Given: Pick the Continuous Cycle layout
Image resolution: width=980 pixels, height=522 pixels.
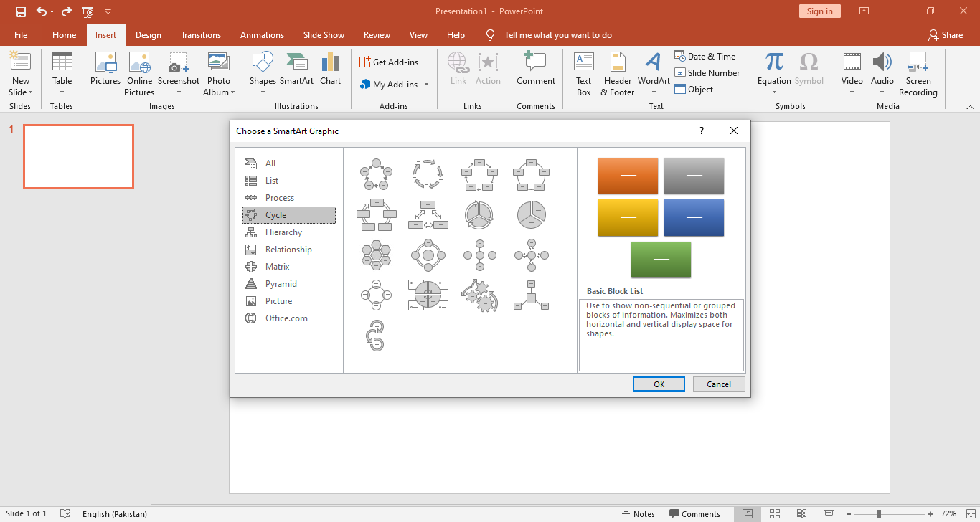Looking at the screenshot, I should 376,214.
